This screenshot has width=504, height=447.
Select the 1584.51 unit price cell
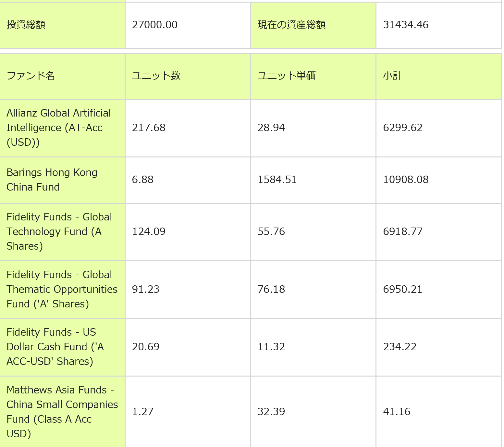tap(277, 180)
